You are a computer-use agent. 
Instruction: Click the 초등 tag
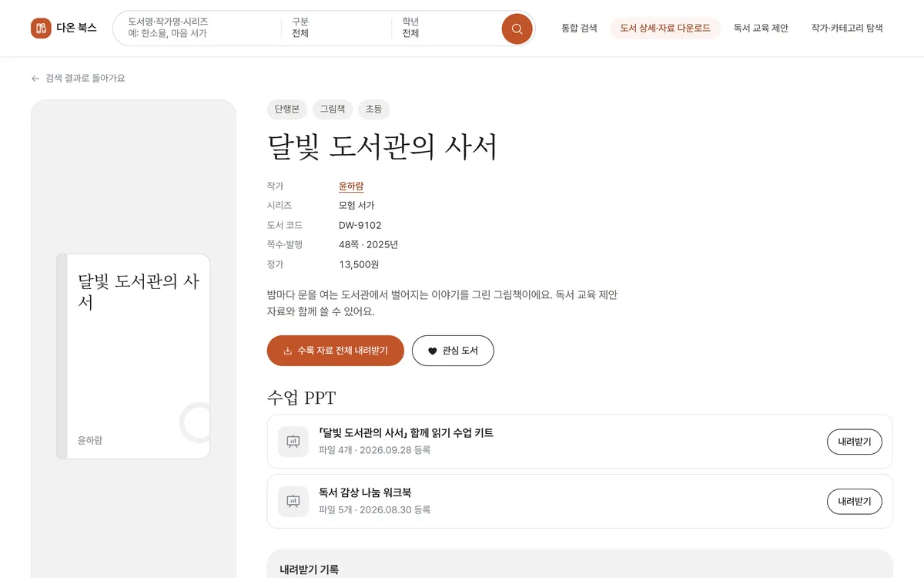[373, 109]
